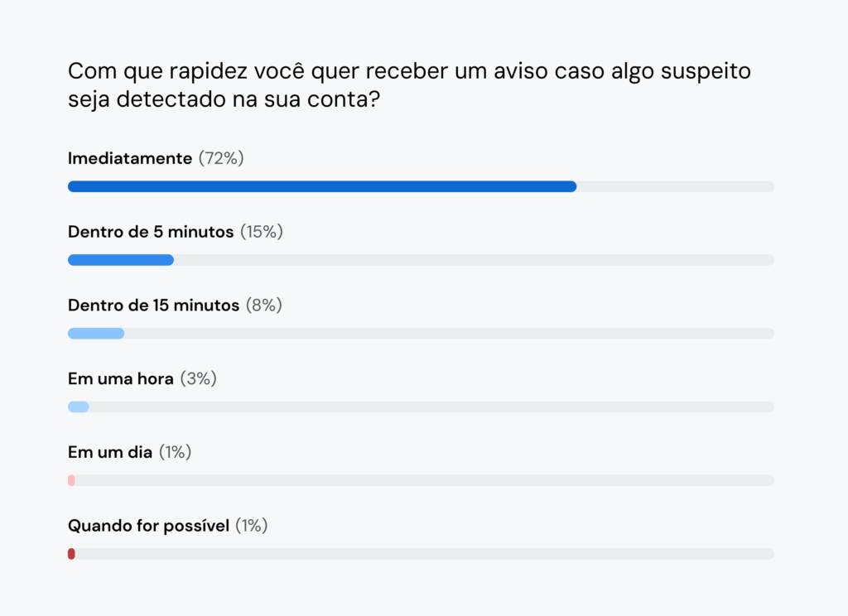Click the light blue 15 minutos bar fill
848x616 pixels.
[x=96, y=334]
